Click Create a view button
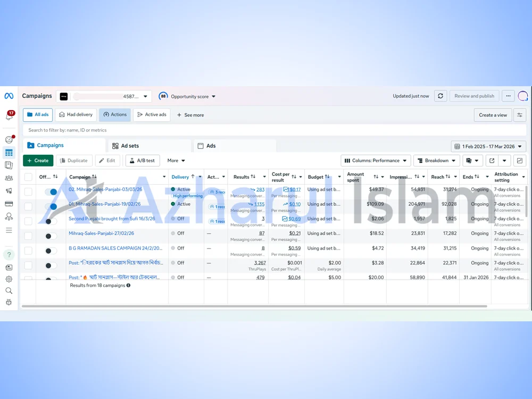This screenshot has height=399, width=532. click(x=493, y=115)
